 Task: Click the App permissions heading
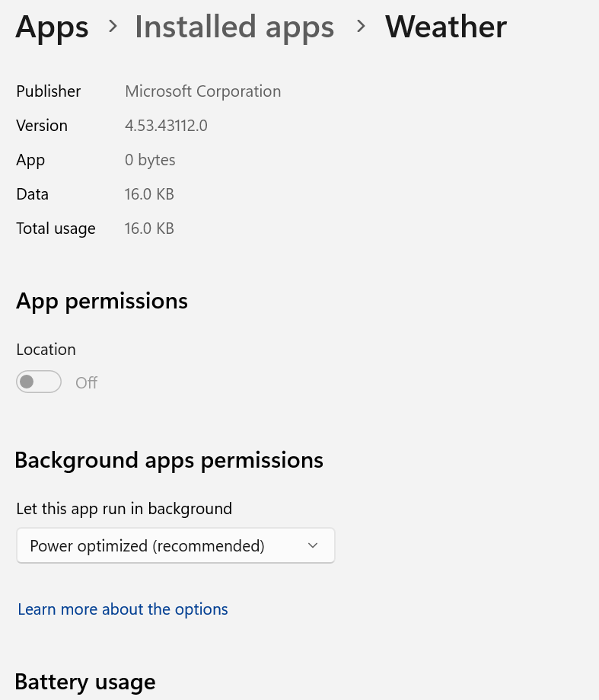[102, 301]
